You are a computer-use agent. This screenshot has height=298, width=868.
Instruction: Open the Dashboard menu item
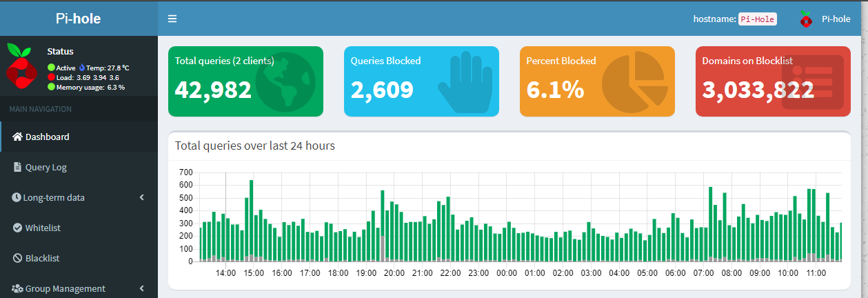[79, 137]
